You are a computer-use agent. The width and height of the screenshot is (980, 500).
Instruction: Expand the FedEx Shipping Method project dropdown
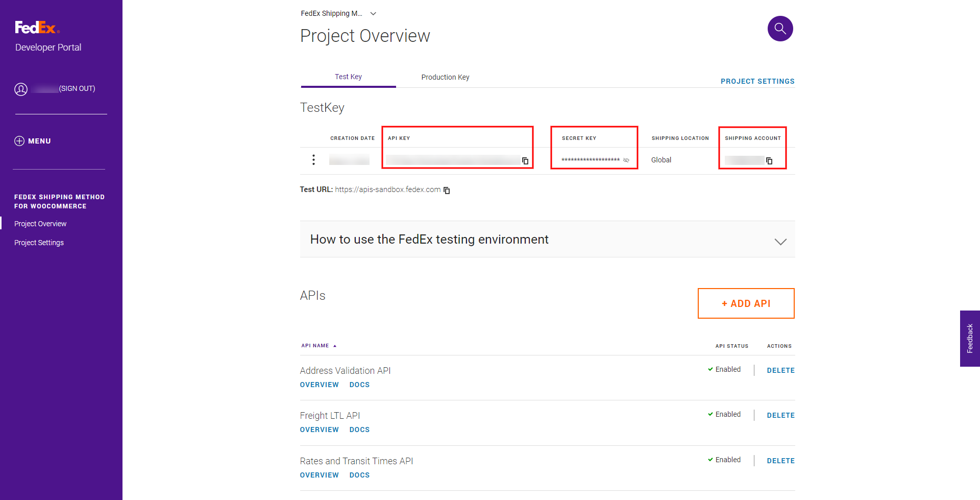(x=373, y=13)
